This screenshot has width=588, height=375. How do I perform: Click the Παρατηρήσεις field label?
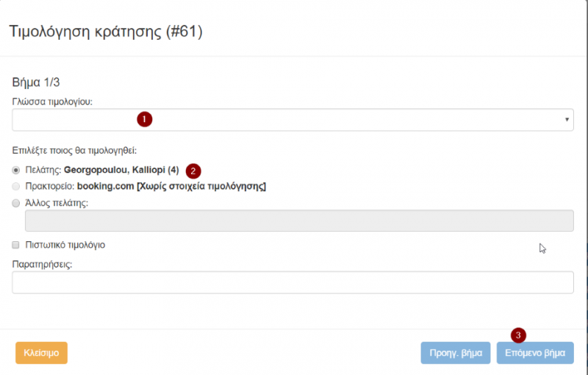tap(43, 263)
